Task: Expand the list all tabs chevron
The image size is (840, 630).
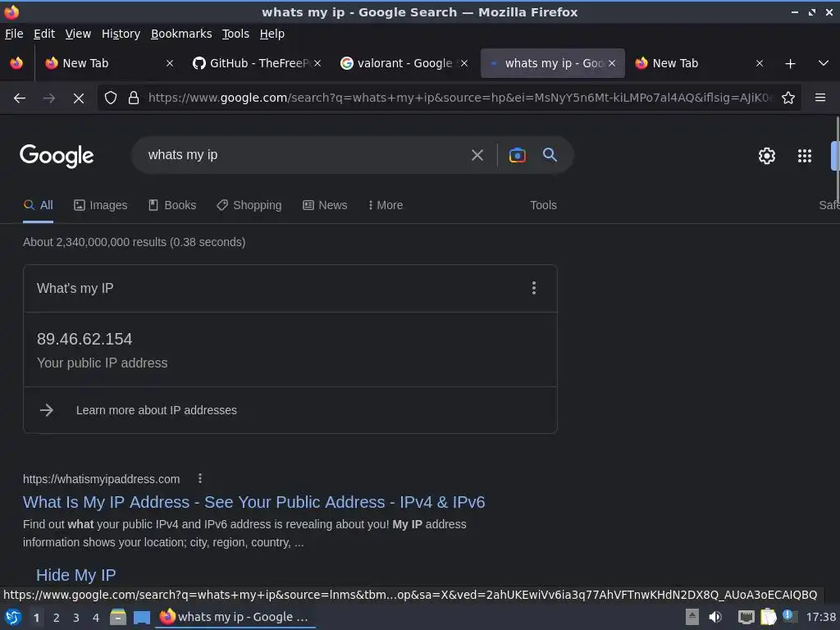Action: (824, 63)
